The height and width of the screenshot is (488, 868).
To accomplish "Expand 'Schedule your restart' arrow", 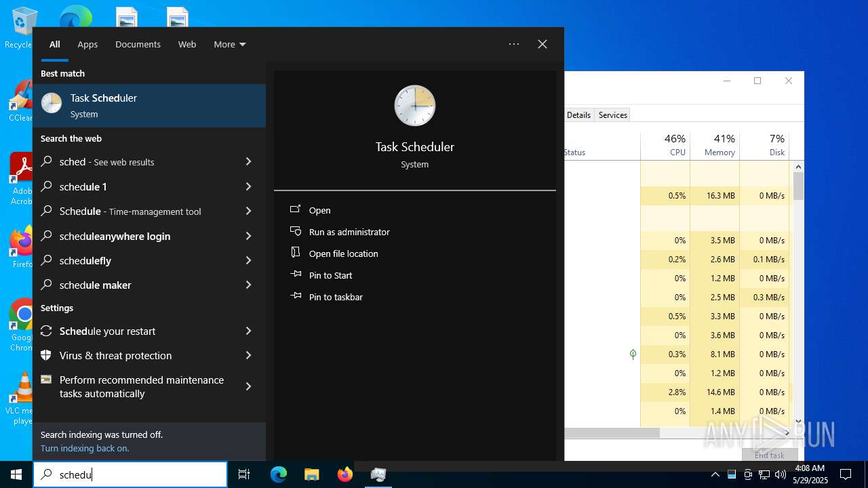I will click(x=248, y=331).
